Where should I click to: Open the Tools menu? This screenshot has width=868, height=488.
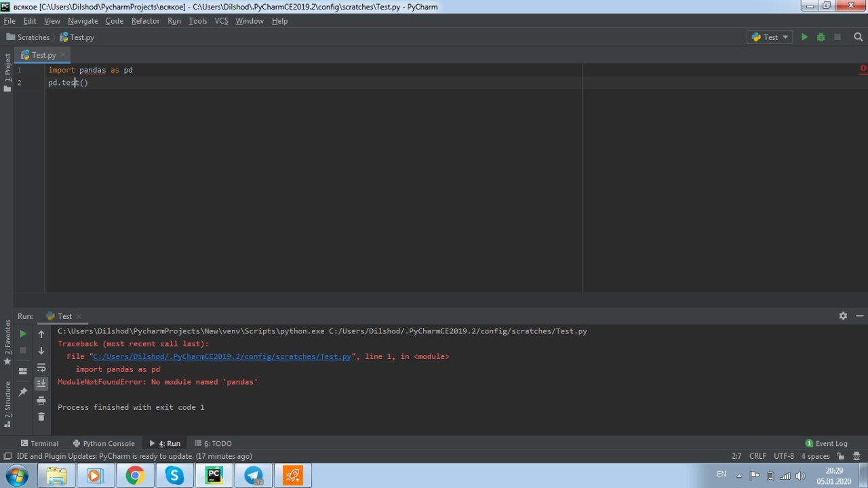[x=197, y=21]
